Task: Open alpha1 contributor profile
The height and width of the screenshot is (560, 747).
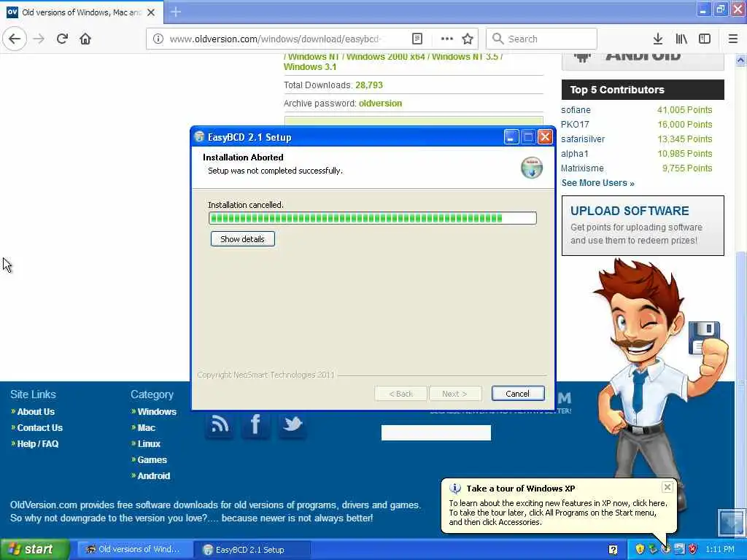Action: pos(575,153)
